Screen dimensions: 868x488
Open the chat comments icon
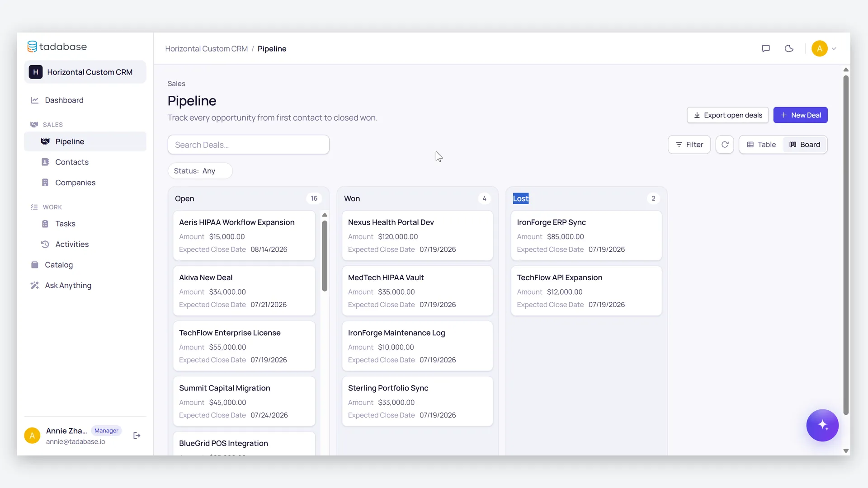pos(766,48)
